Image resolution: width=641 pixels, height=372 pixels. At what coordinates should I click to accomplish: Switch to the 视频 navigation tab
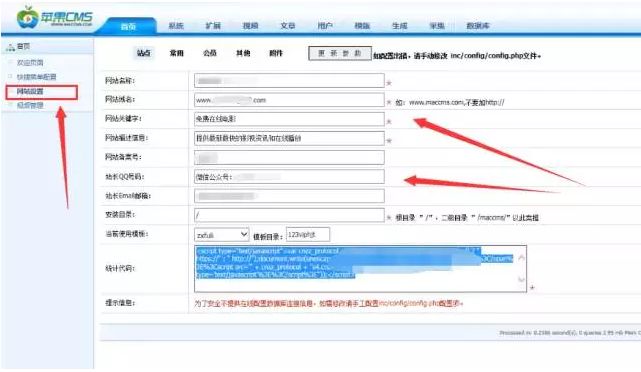click(250, 26)
